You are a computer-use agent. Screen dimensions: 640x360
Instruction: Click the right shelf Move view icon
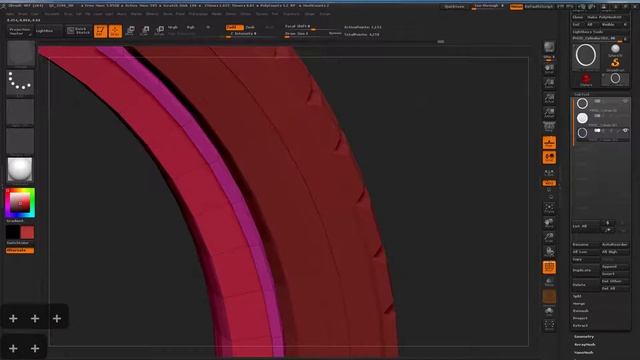549,223
